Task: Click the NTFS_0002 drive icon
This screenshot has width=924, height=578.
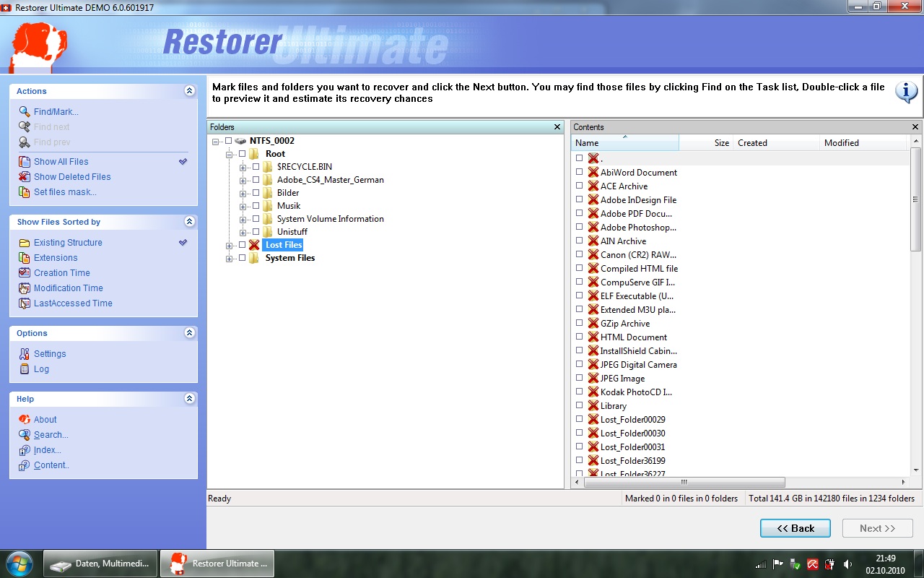Action: (x=240, y=141)
